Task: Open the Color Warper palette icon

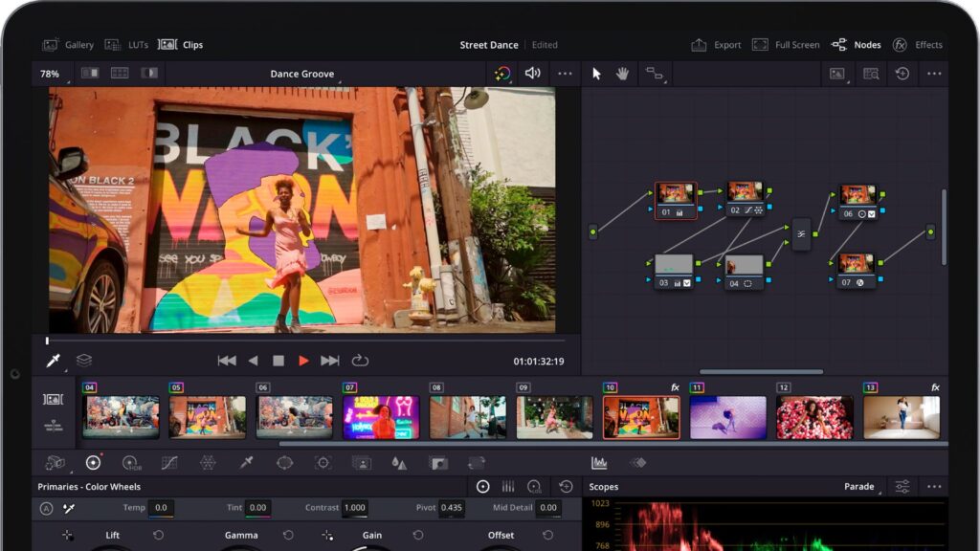Action: [208, 463]
